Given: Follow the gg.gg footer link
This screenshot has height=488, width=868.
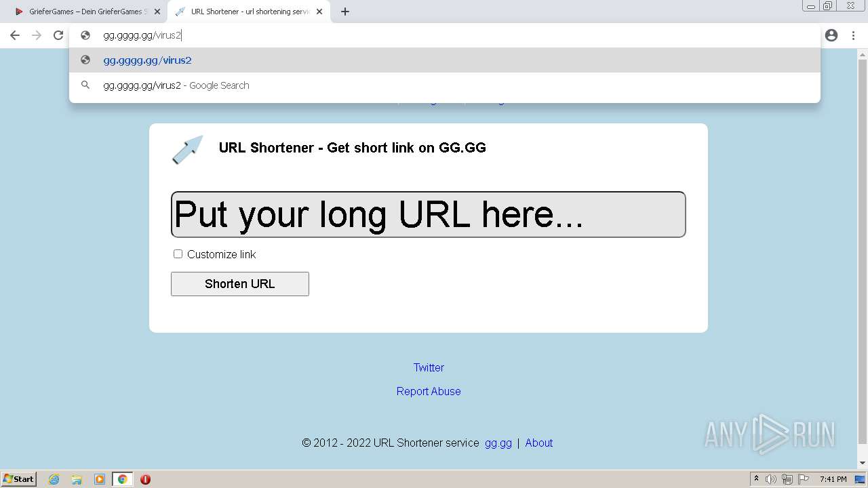Looking at the screenshot, I should tap(498, 443).
